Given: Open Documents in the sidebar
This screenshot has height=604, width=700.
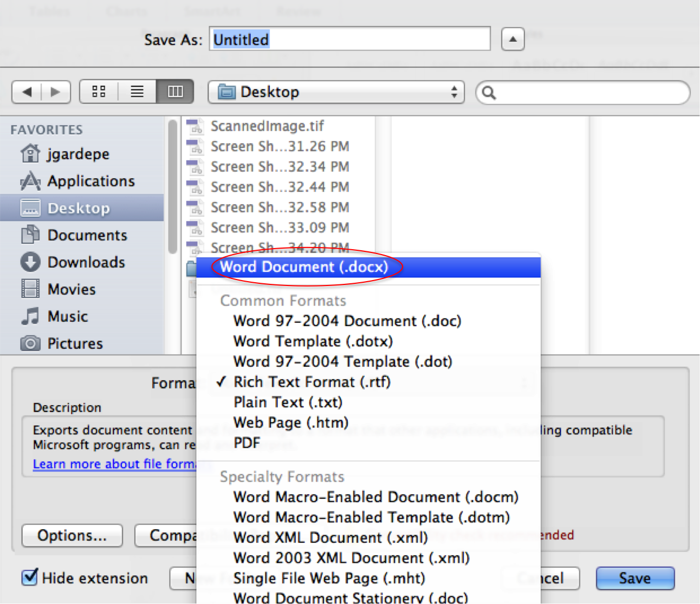Looking at the screenshot, I should 82,235.
